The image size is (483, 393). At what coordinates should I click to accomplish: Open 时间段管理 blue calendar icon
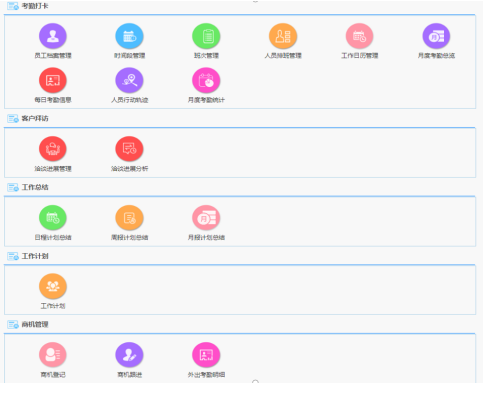click(x=129, y=36)
